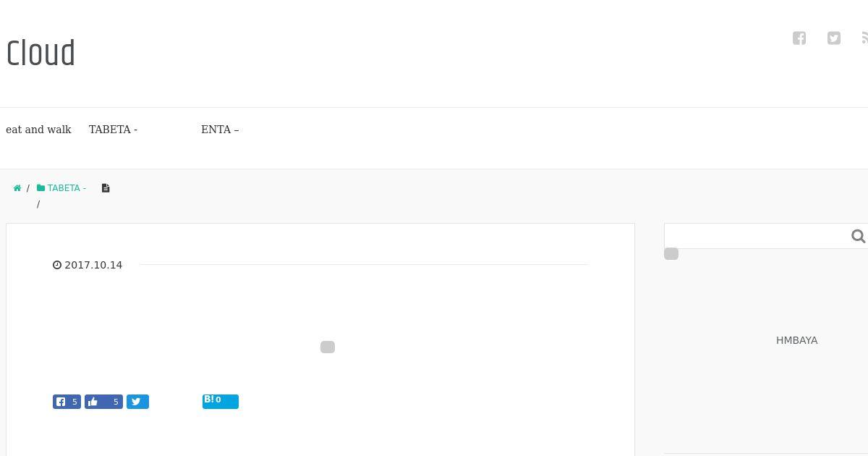
Task: Click the Cloud site title
Action: [x=41, y=54]
